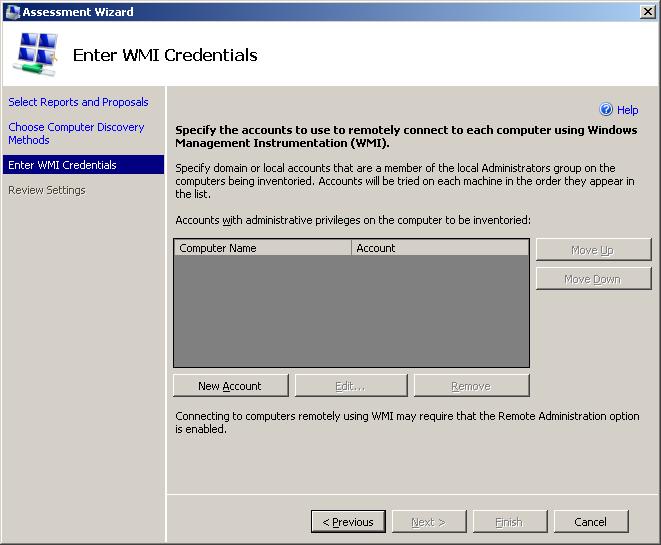The height and width of the screenshot is (545, 661).
Task: Click the Finish button
Action: click(510, 522)
